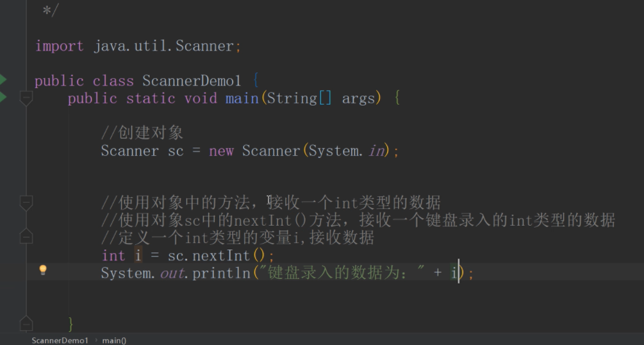The width and height of the screenshot is (644, 345).
Task: Click fold marker at main method's closing brace
Action: click(26, 323)
